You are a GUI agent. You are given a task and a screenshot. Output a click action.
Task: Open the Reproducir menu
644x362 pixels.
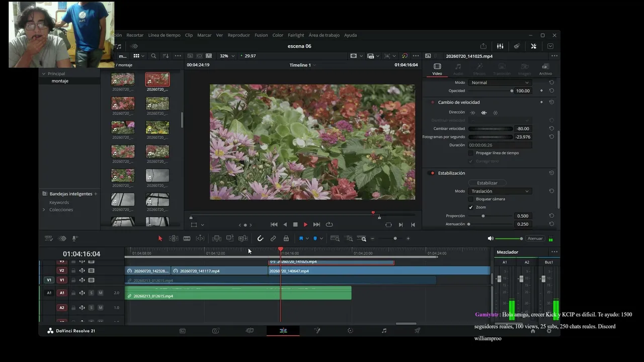[238, 35]
